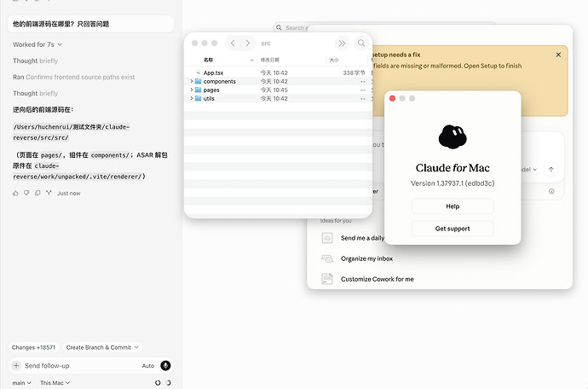Open the Changes +18571 view

(33, 347)
